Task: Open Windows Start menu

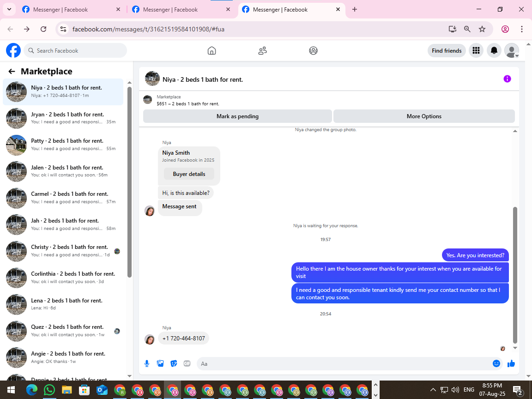Action: coord(11,390)
